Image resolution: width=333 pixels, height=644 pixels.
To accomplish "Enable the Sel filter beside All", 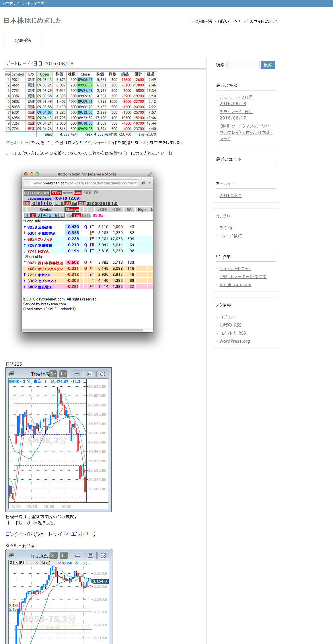I will (74, 203).
